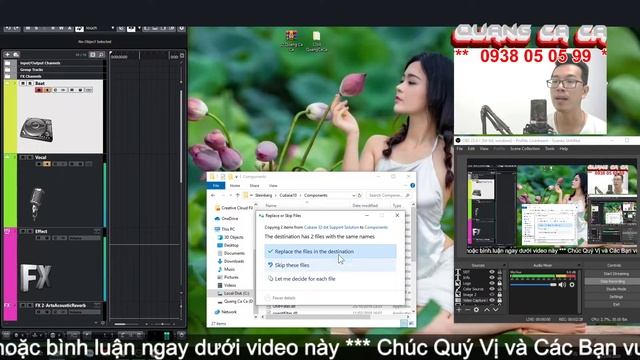The height and width of the screenshot is (360, 640).
Task: Click the track search magnifier in Cubase
Action: pos(101,54)
